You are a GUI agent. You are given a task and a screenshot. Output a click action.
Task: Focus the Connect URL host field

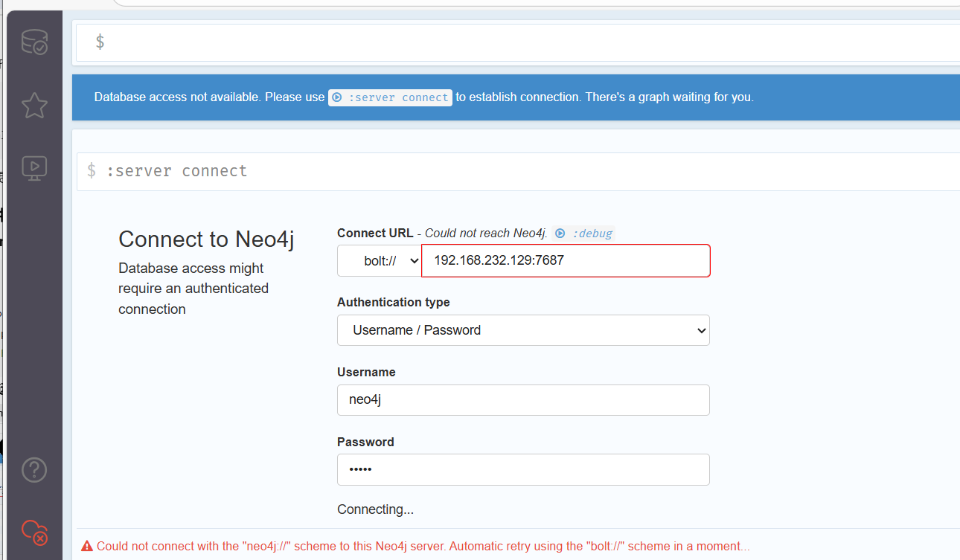(566, 261)
